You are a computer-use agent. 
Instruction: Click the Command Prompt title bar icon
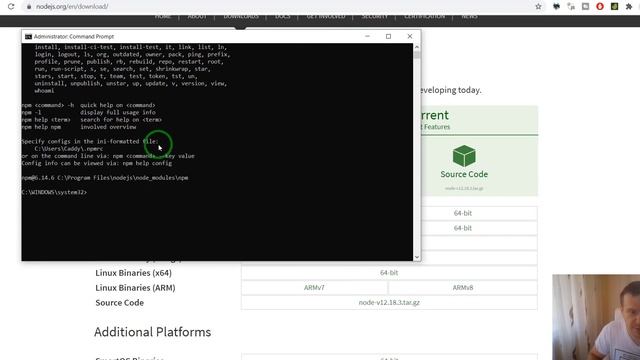(x=28, y=36)
